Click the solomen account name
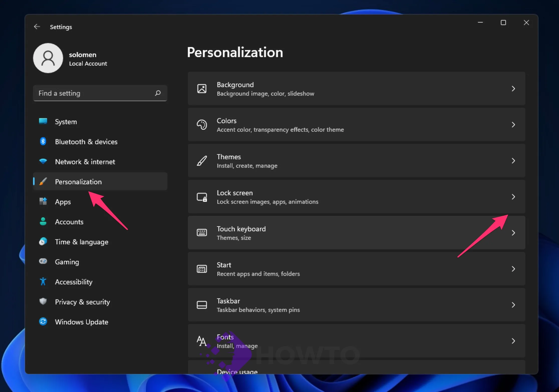 point(83,55)
